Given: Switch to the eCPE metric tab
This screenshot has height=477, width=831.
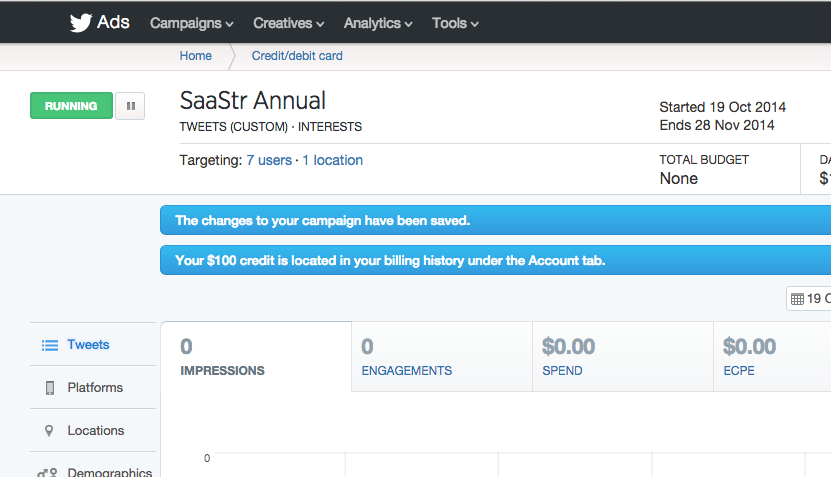Looking at the screenshot, I should coord(772,357).
